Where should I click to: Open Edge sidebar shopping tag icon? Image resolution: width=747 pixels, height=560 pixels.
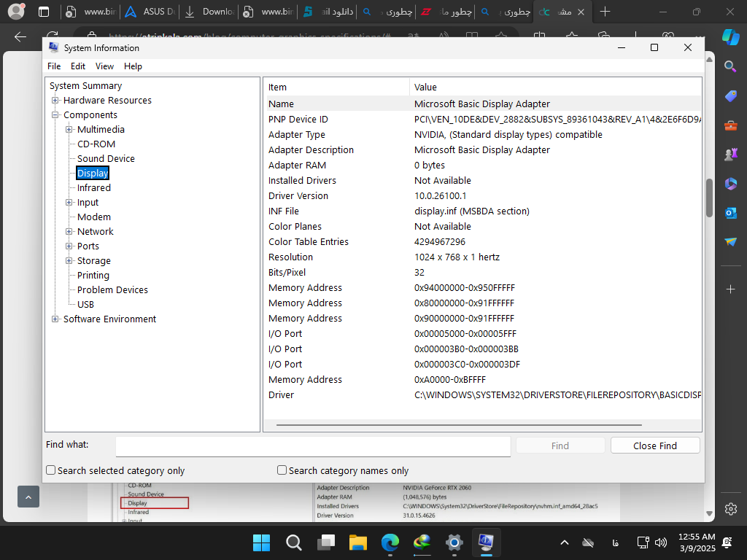point(730,96)
